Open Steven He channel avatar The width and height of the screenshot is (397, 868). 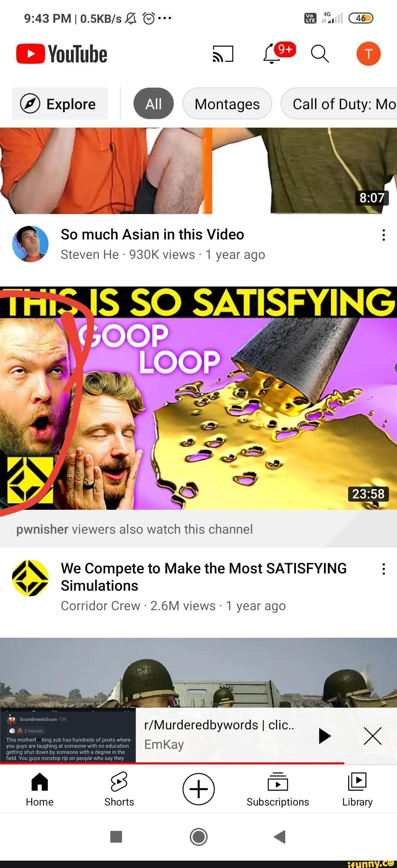[30, 244]
